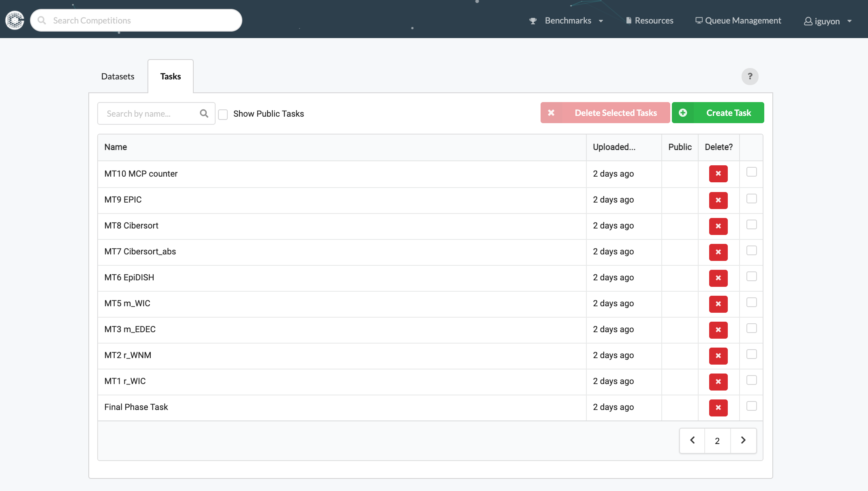Click the search magnifier in task search field
This screenshot has height=491, width=868.
[x=204, y=113]
